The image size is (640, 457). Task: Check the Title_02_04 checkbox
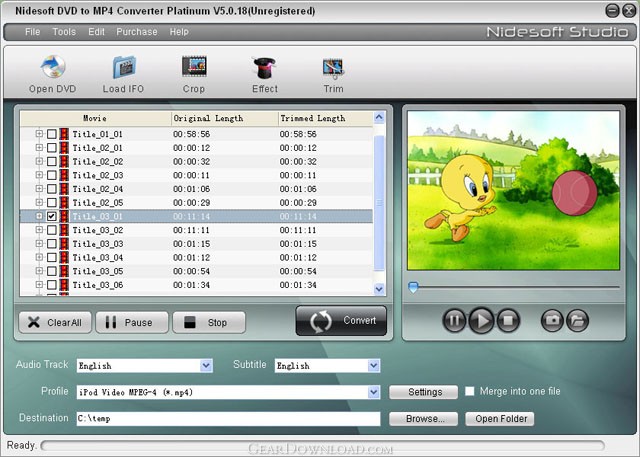click(51, 189)
